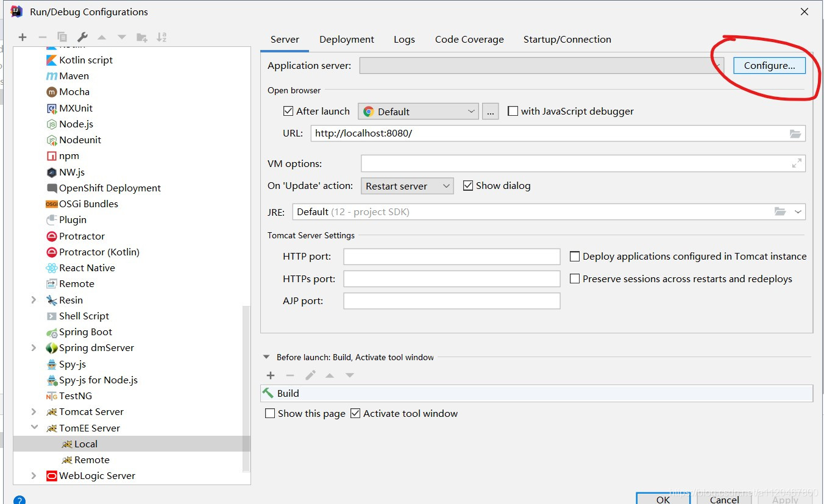
Task: Select Spy-js for Node.js configuration type
Action: [x=98, y=380]
